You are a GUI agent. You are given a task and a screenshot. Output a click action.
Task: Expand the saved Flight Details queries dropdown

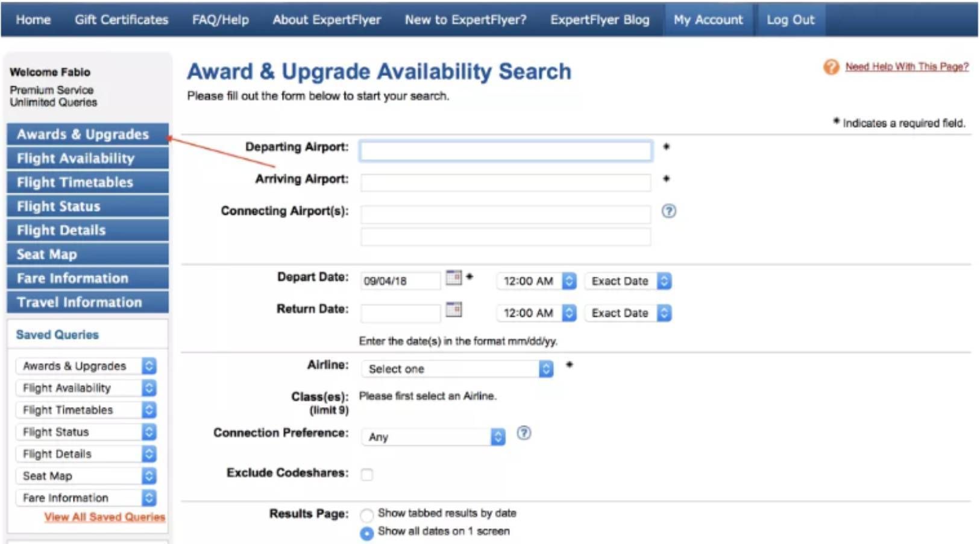pyautogui.click(x=86, y=454)
